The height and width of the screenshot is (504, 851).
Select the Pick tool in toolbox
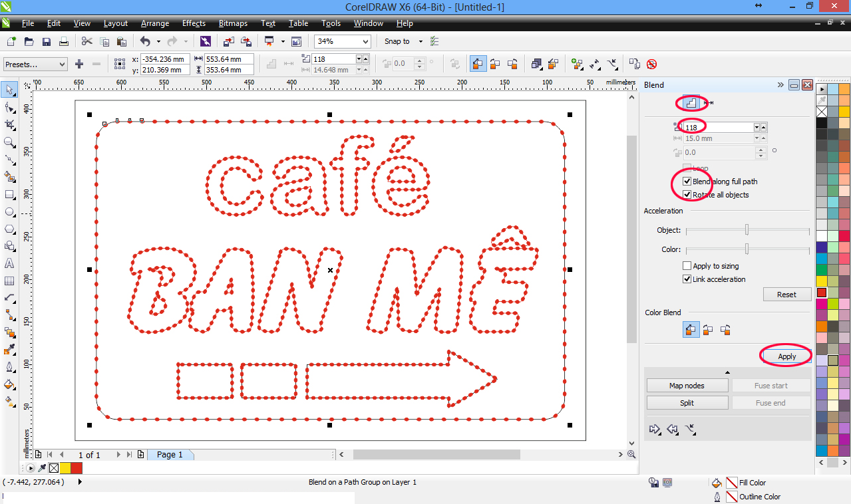(10, 90)
